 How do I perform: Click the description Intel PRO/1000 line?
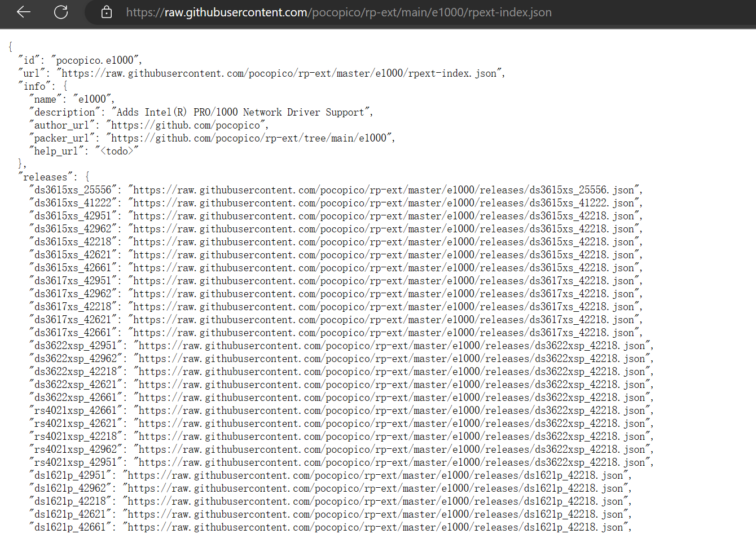point(201,112)
